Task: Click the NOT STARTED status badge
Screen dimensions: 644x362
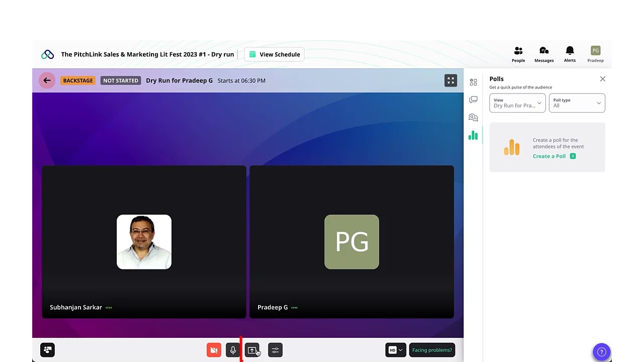Action: coord(121,80)
